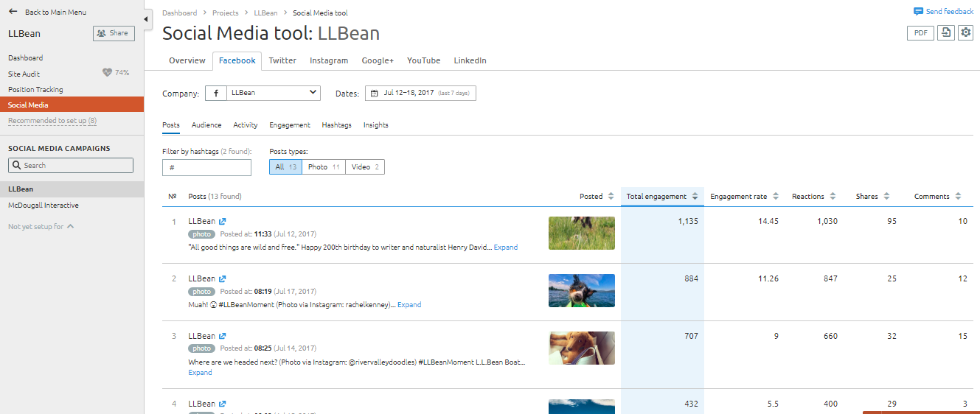Click the export icon beside PDF
This screenshot has width=980, height=414.
(x=945, y=33)
